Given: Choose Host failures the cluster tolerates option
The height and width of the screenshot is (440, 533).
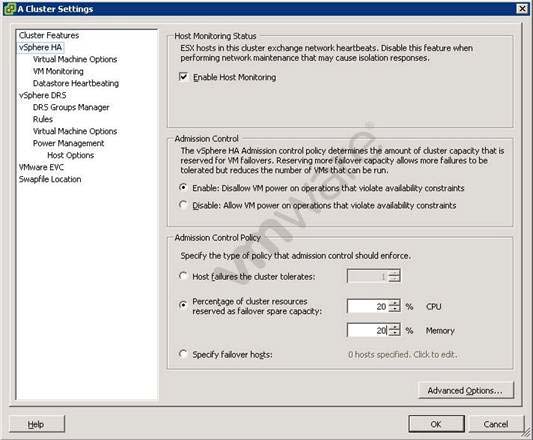Looking at the screenshot, I should click(x=183, y=276).
